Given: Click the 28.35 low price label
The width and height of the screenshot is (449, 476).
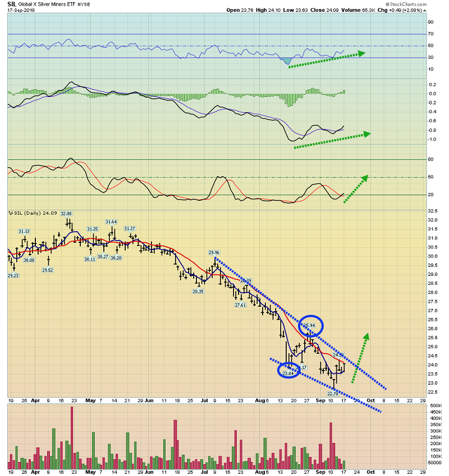Looking at the screenshot, I should (198, 292).
